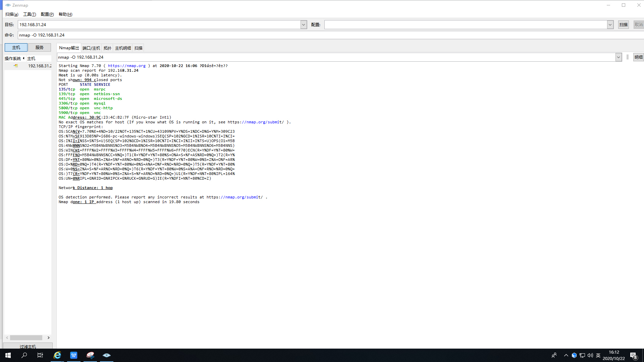Switch host list to 主机 view
This screenshot has width=644, height=362.
16,48
